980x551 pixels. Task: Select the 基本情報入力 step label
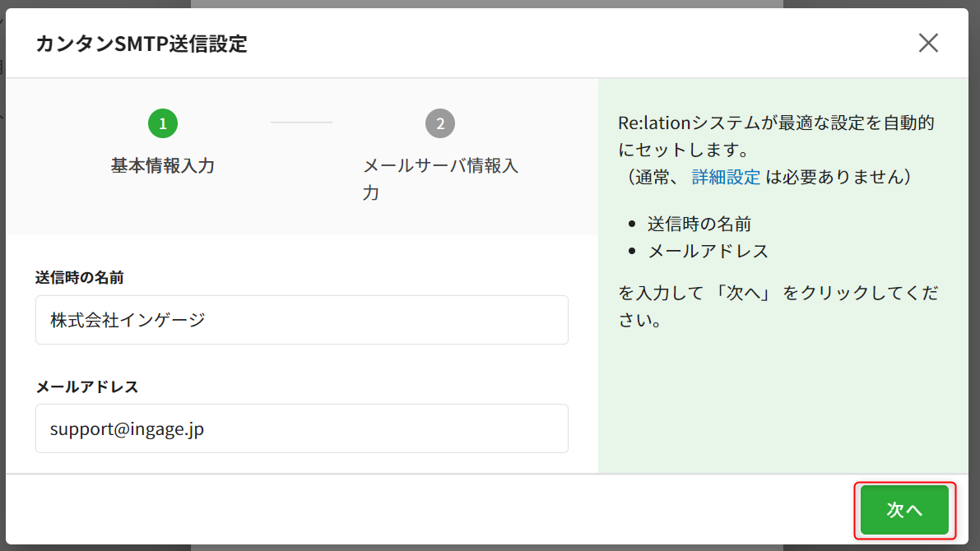(163, 165)
